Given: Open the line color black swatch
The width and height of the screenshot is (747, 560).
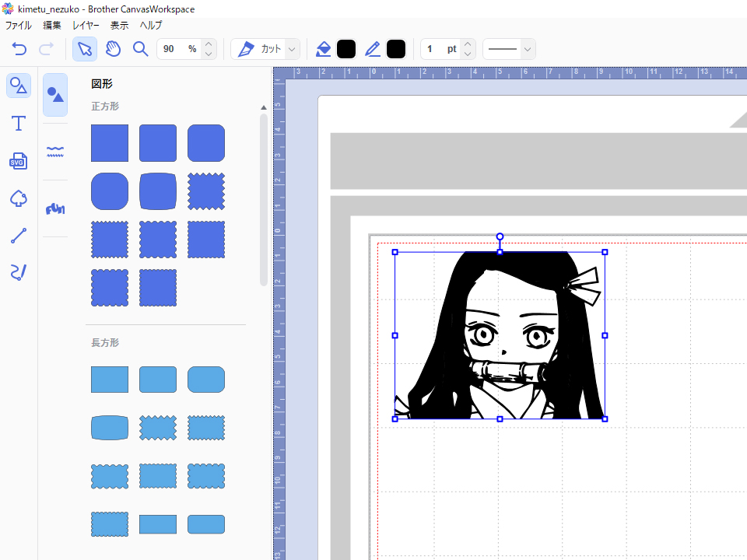Looking at the screenshot, I should (396, 49).
